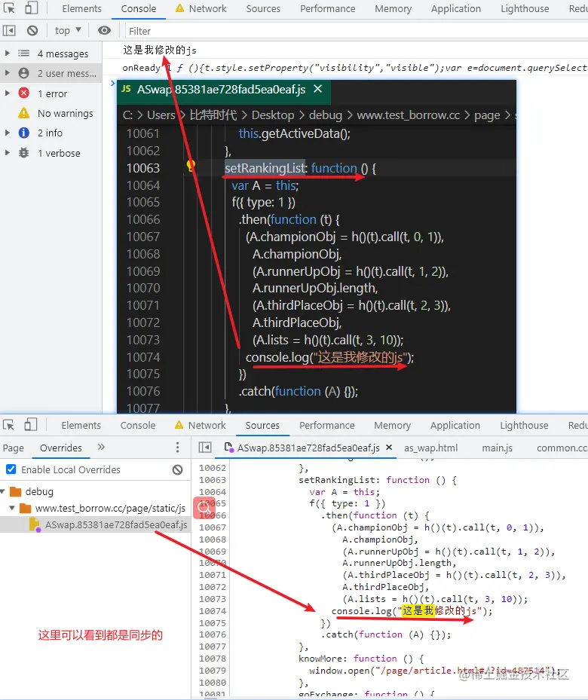This screenshot has height=700, width=588.
Task: Click the verbose bug icon
Action: point(24,153)
